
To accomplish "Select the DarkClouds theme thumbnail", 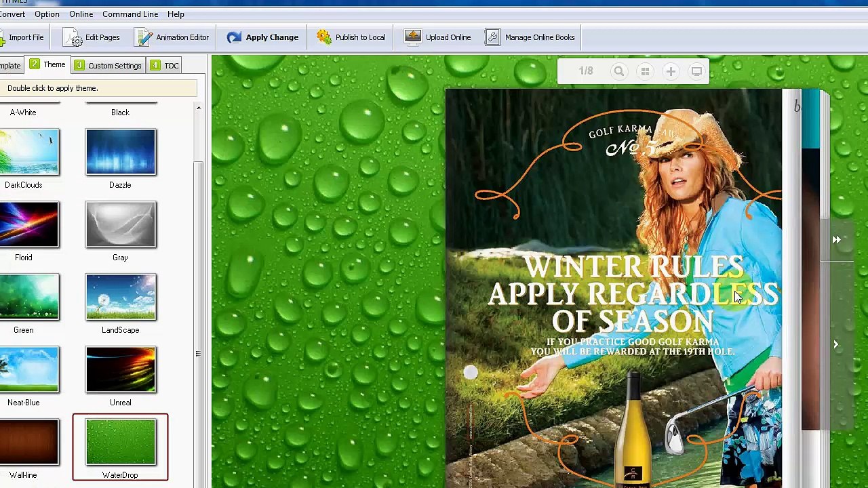I will 29,152.
